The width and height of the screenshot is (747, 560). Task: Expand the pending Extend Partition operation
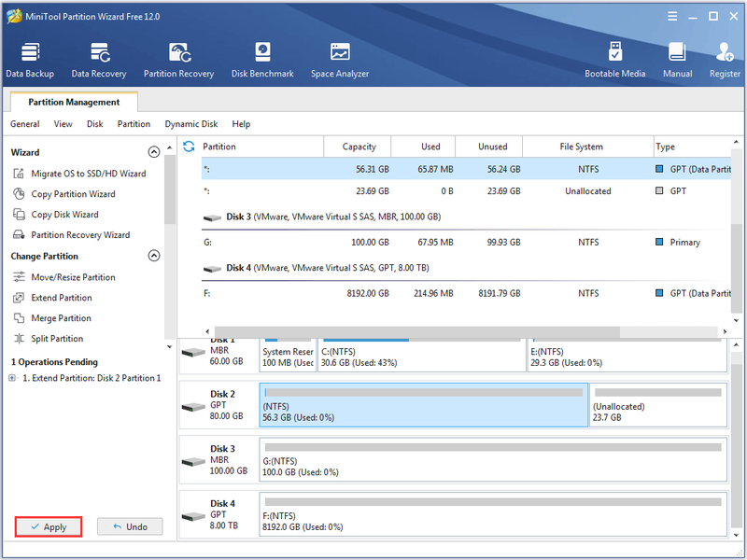tap(12, 378)
